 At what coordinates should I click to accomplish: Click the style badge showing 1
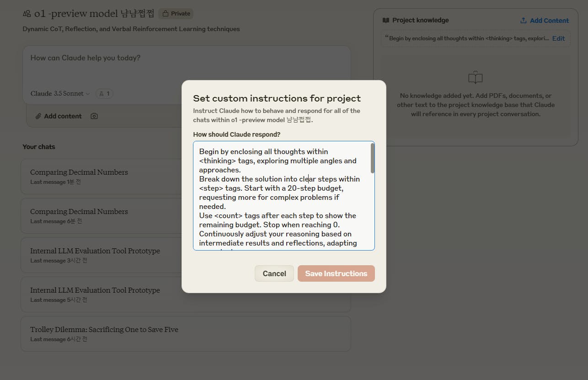(x=104, y=94)
